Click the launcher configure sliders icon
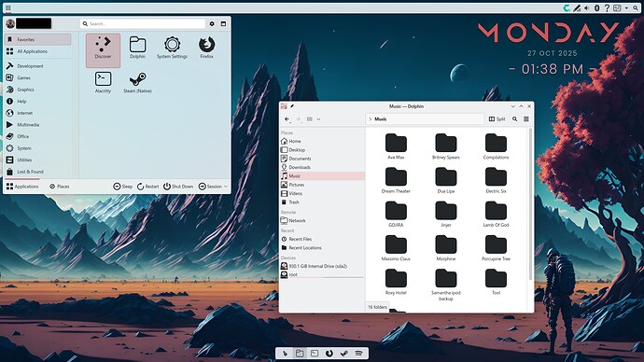The image size is (644, 362). 212,24
